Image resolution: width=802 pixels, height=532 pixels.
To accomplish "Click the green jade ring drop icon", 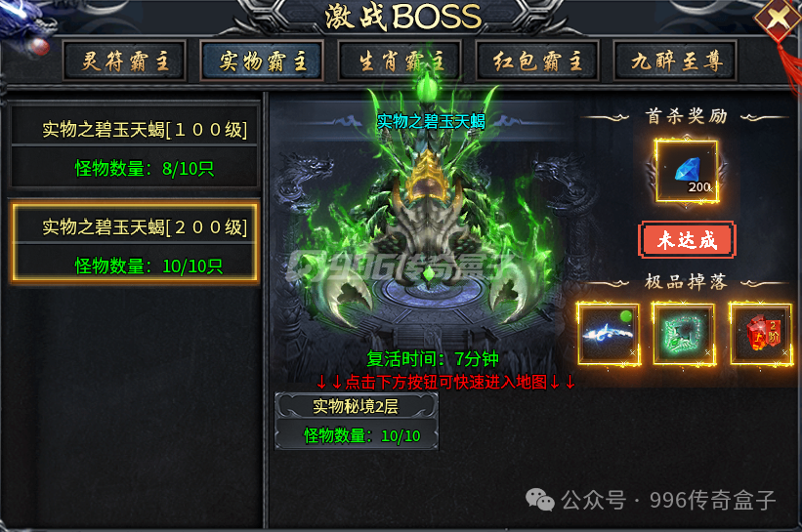I will coord(685,334).
